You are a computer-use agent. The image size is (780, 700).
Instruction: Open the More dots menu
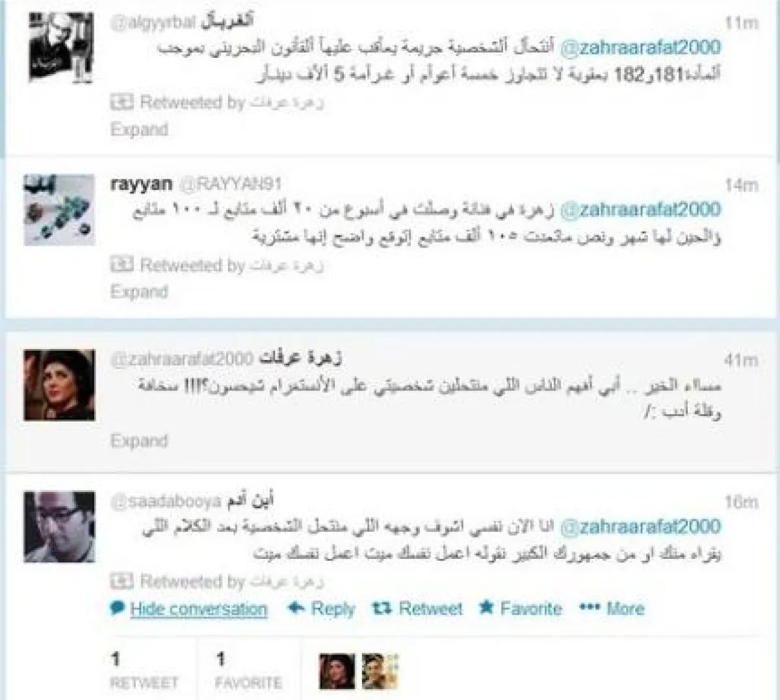[x=589, y=607]
